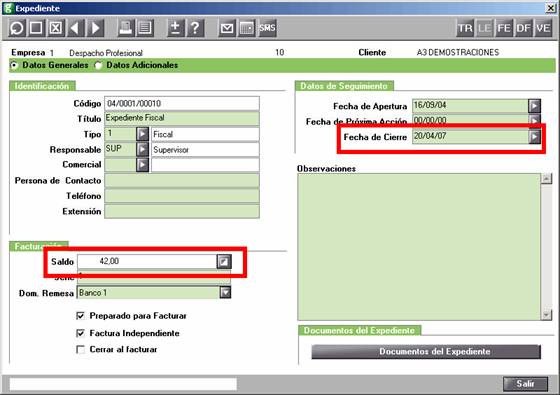This screenshot has height=395, width=560.
Task: Click the LE toolbar button
Action: (484, 28)
